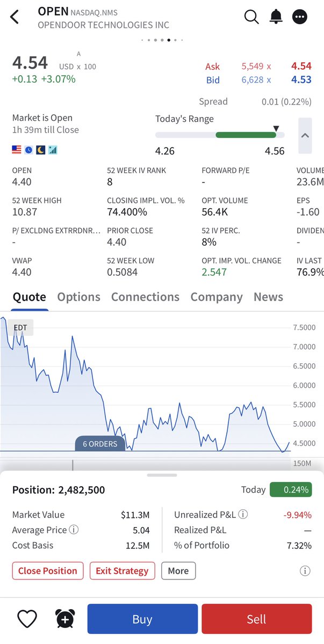Tap the Ask price 4.54
Viewport: 324px width, 644px height.
301,66
